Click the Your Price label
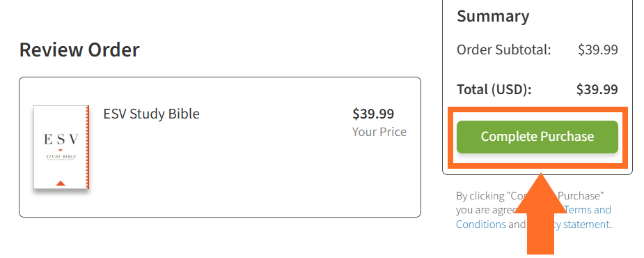This screenshot has height=258, width=644. pyautogui.click(x=379, y=132)
